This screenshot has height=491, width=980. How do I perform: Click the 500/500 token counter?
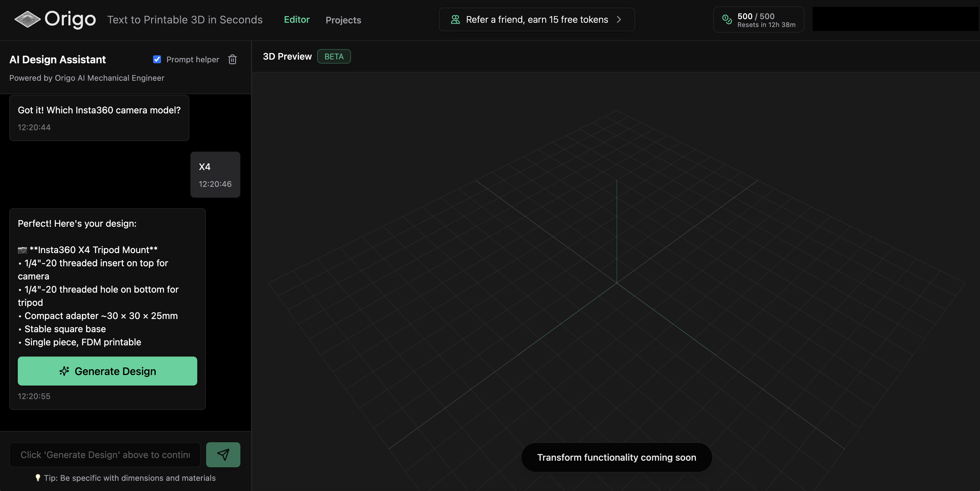pyautogui.click(x=755, y=16)
